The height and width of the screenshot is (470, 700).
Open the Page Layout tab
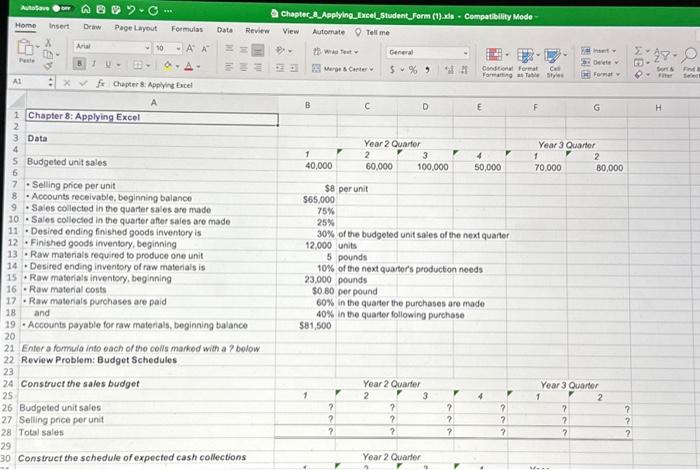[135, 28]
